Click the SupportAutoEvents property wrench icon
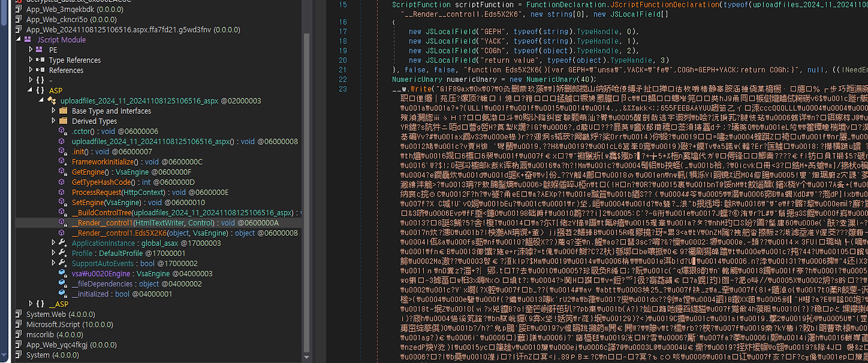 click(64, 263)
